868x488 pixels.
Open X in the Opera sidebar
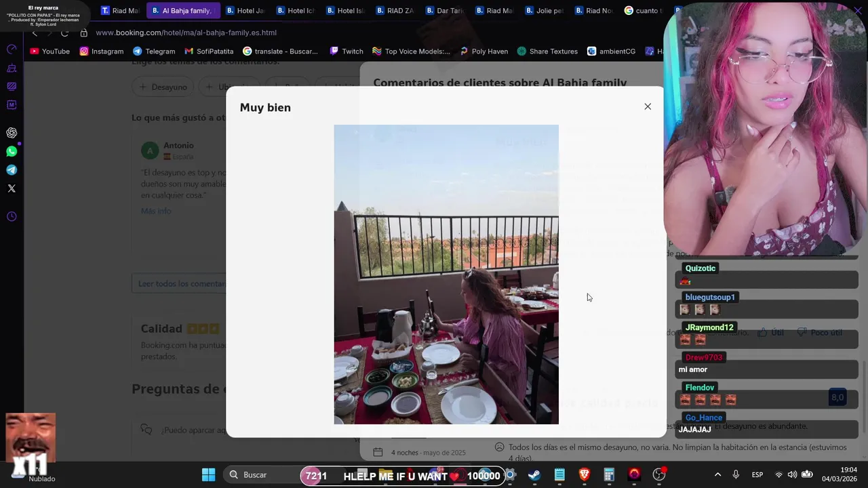coord(12,188)
